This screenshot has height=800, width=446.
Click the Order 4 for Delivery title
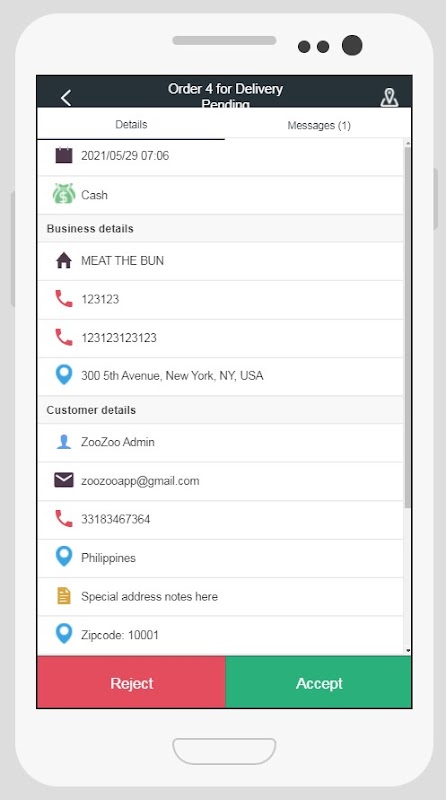(225, 89)
